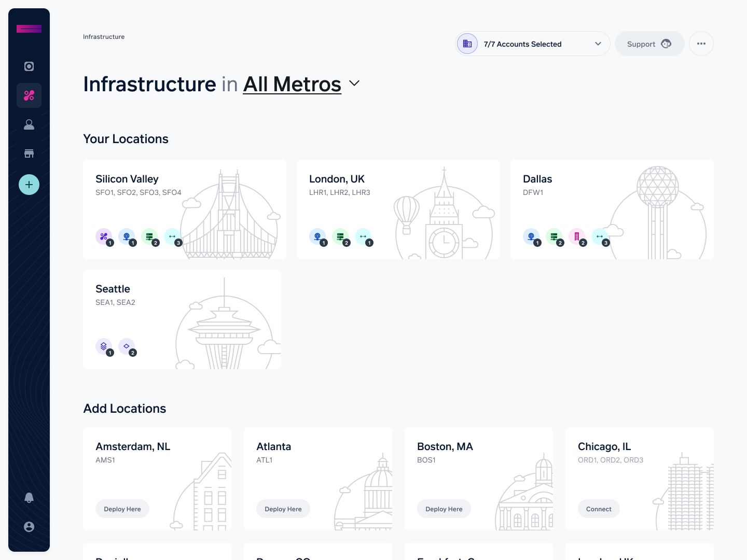Viewport: 747px width, 560px height.
Task: Click the green server icon in London card
Action: [340, 236]
